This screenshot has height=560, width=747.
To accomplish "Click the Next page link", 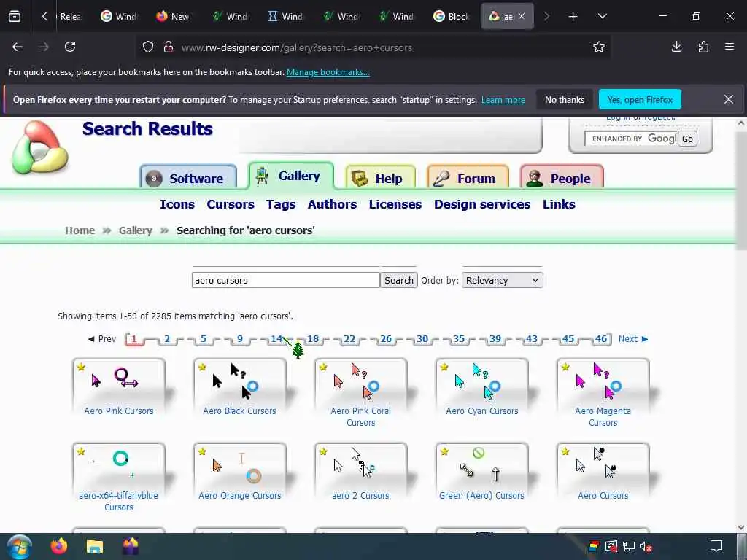I will (x=633, y=339).
